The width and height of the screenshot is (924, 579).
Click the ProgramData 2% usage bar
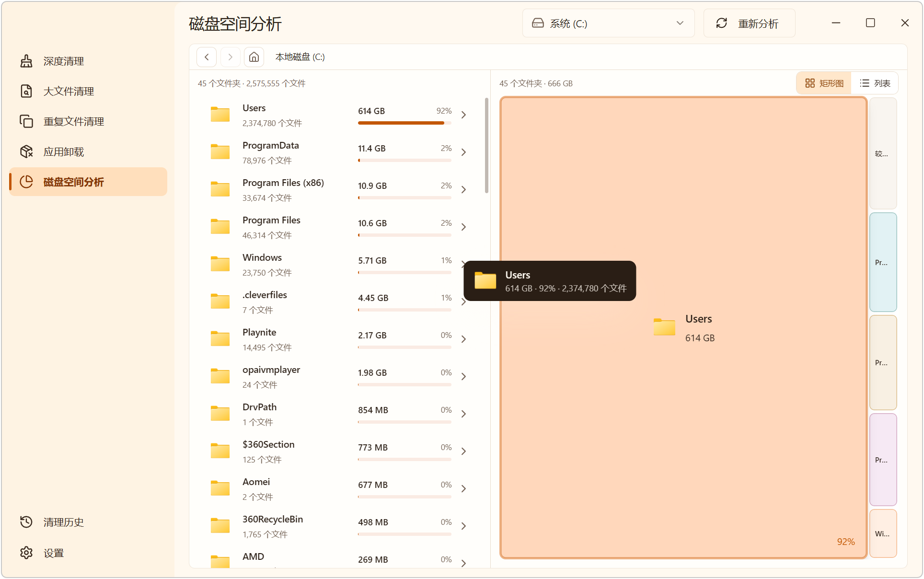point(404,161)
